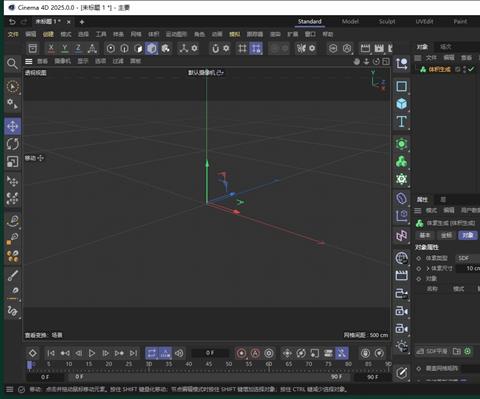Open viewport 摄像机 (Camera) menu
The image size is (480, 399).
pos(63,61)
